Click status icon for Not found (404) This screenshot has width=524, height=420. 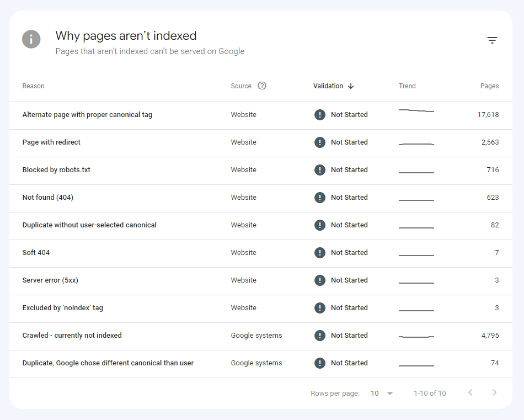coord(320,198)
